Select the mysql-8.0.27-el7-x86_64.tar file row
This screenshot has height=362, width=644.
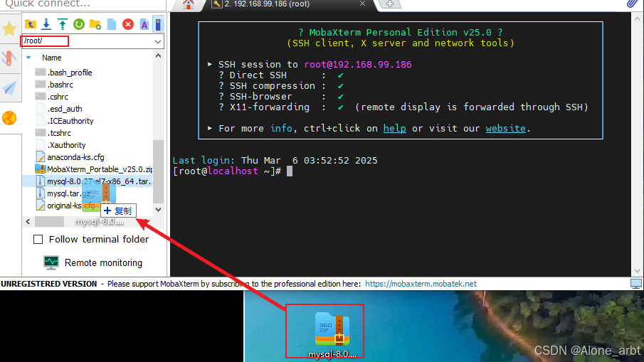tap(88, 181)
